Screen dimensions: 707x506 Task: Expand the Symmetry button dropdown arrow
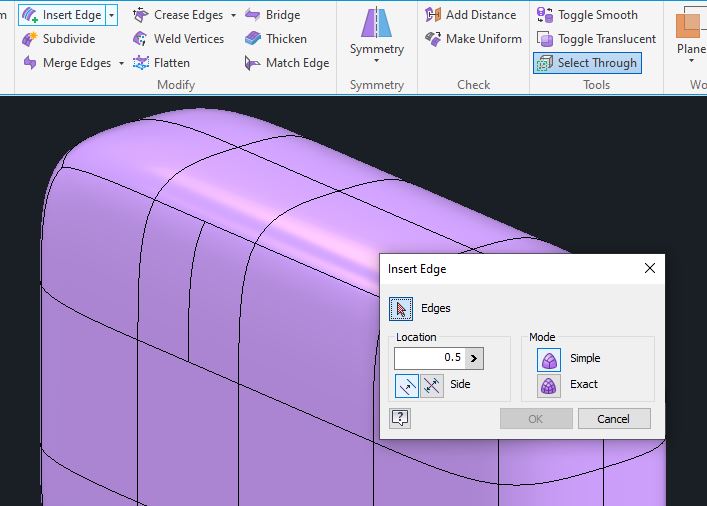pos(376,60)
